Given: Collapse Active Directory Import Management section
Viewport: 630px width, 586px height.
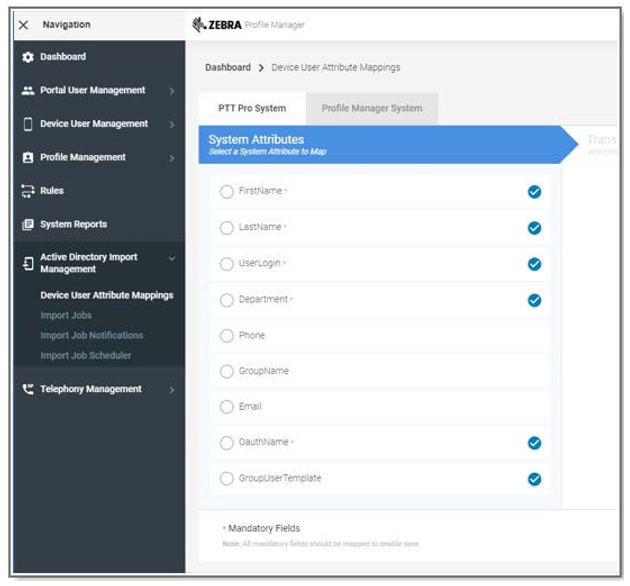Looking at the screenshot, I should (172, 258).
